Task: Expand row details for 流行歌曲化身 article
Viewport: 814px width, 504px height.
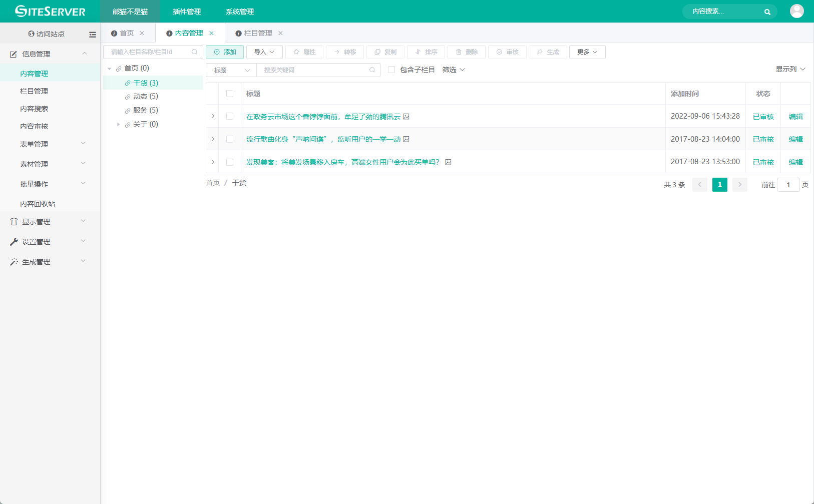Action: click(x=213, y=139)
